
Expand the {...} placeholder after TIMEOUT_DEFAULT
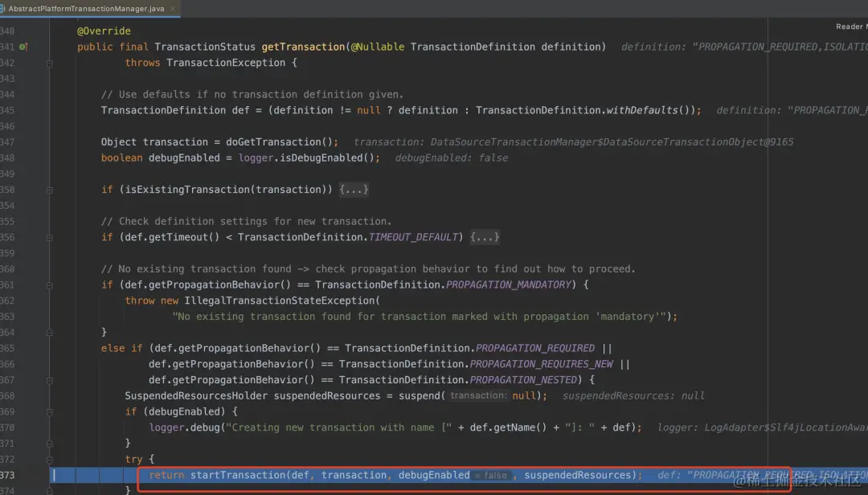485,237
